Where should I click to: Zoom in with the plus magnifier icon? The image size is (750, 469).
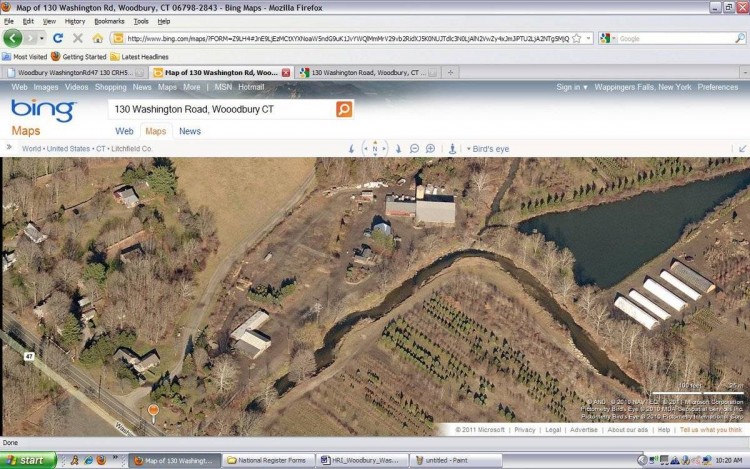pyautogui.click(x=430, y=149)
